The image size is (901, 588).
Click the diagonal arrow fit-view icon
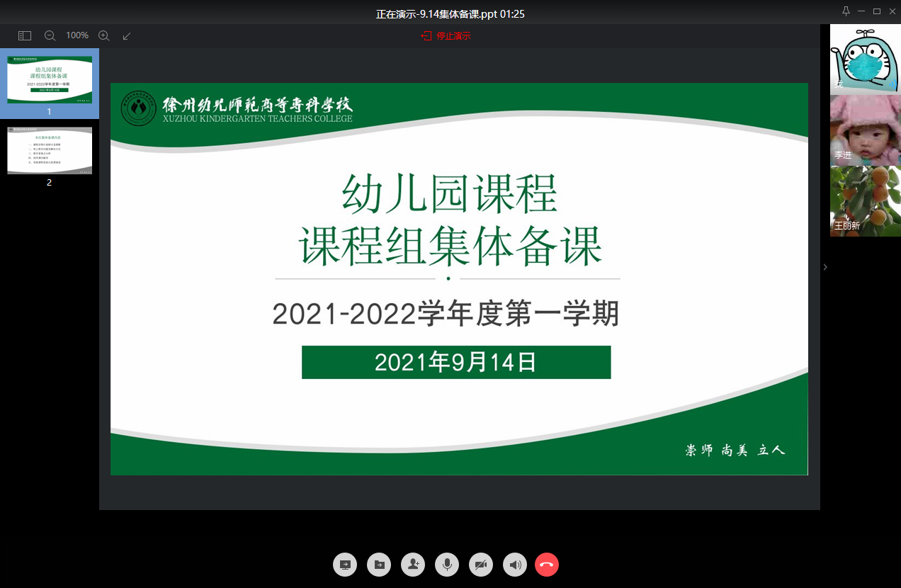click(127, 35)
